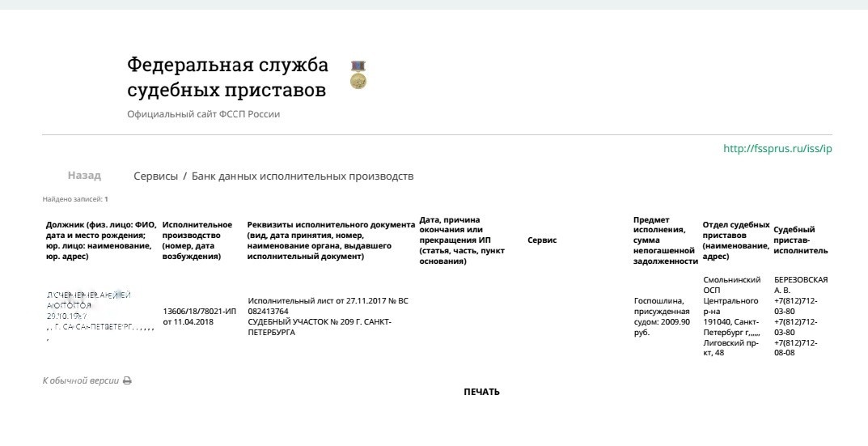Image resolution: width=868 pixels, height=446 pixels.
Task: Click the 'Федеральная служба судебных приставов' site title
Action: [x=227, y=77]
